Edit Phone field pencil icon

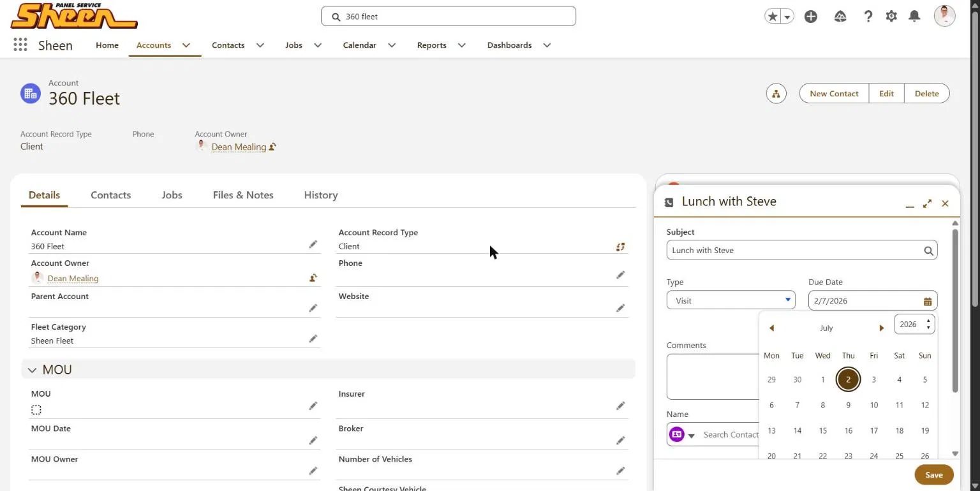(x=620, y=275)
